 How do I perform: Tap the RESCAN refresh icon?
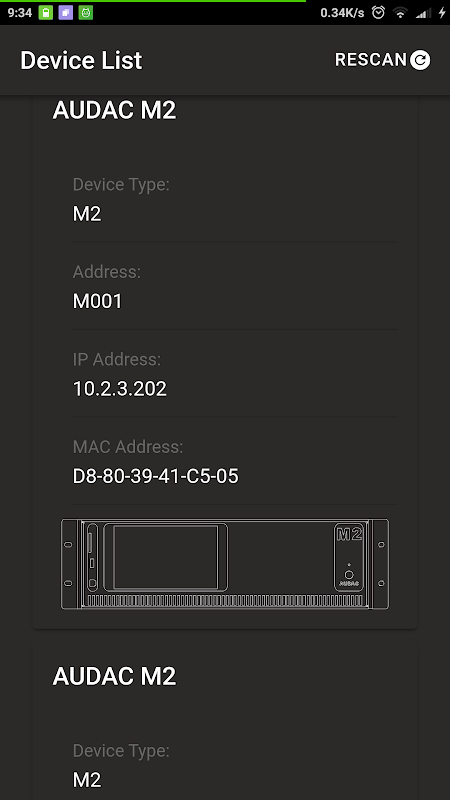(420, 60)
